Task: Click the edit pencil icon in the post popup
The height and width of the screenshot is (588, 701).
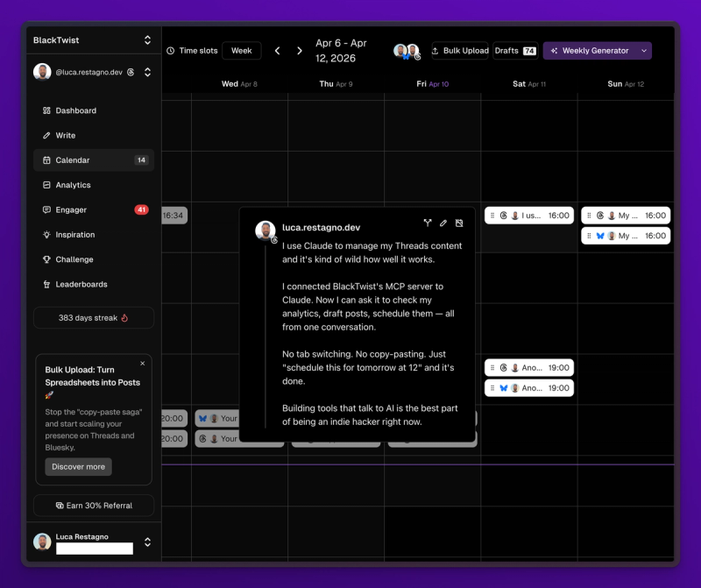Action: [x=443, y=223]
